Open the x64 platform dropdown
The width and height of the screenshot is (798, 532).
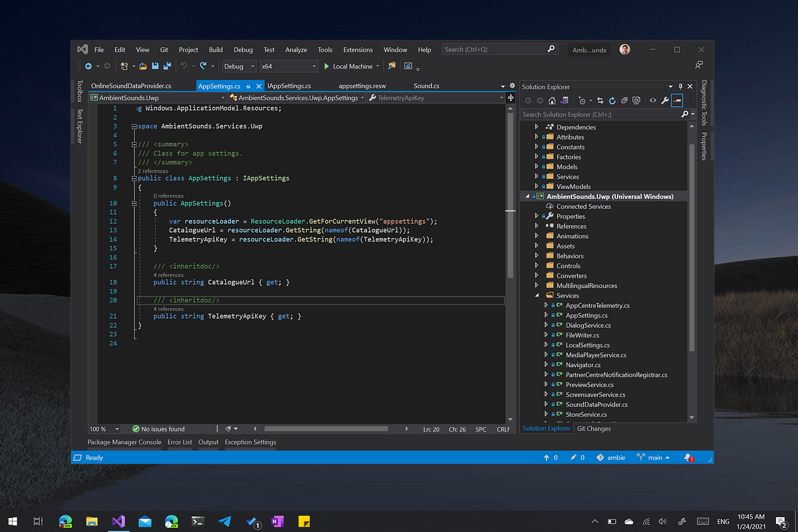[x=289, y=66]
